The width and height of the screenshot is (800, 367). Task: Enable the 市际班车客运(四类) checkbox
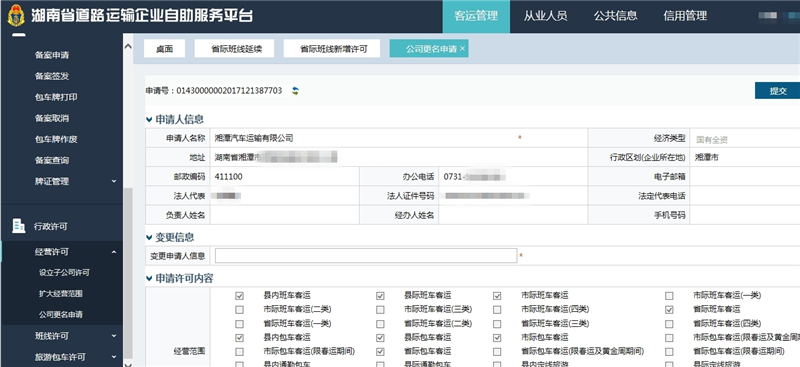pyautogui.click(x=497, y=310)
